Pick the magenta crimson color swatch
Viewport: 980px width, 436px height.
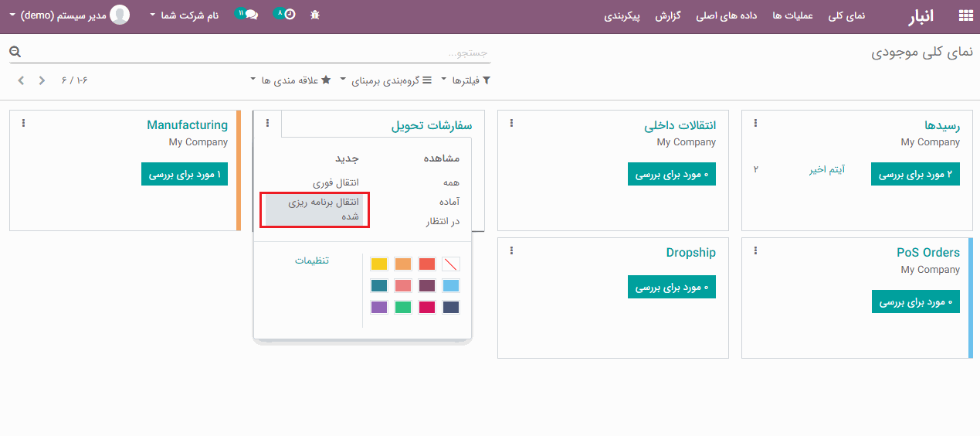pos(427,307)
